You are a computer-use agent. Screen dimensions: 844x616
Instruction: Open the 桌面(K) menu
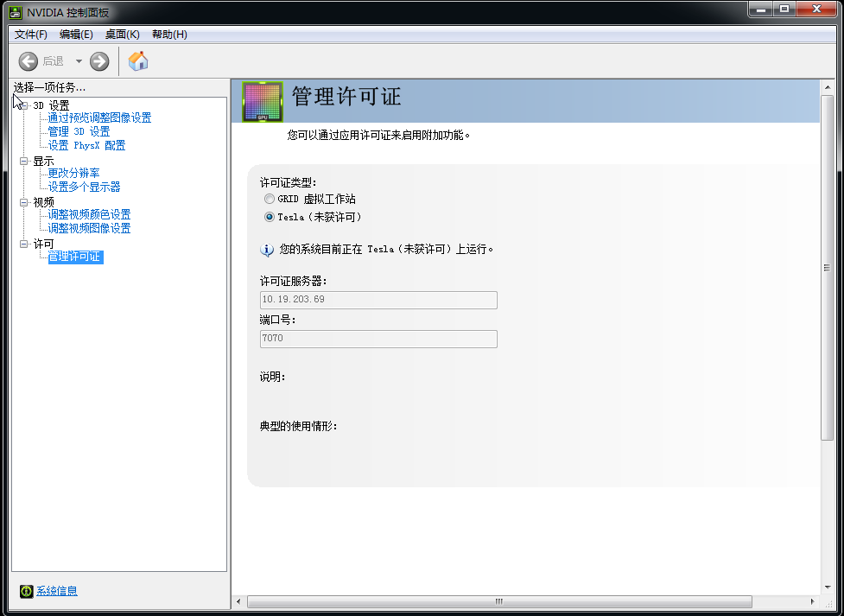point(121,34)
